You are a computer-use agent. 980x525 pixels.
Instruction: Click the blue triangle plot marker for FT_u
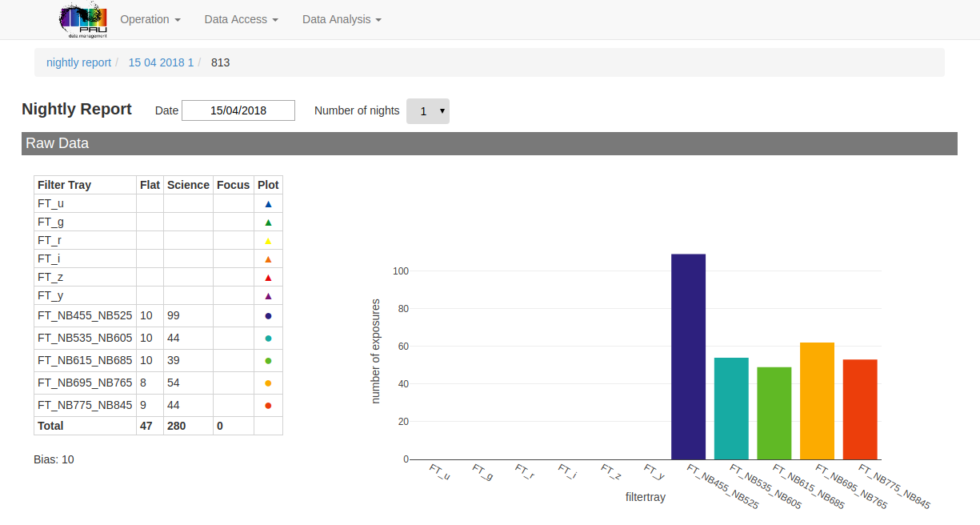(x=268, y=204)
